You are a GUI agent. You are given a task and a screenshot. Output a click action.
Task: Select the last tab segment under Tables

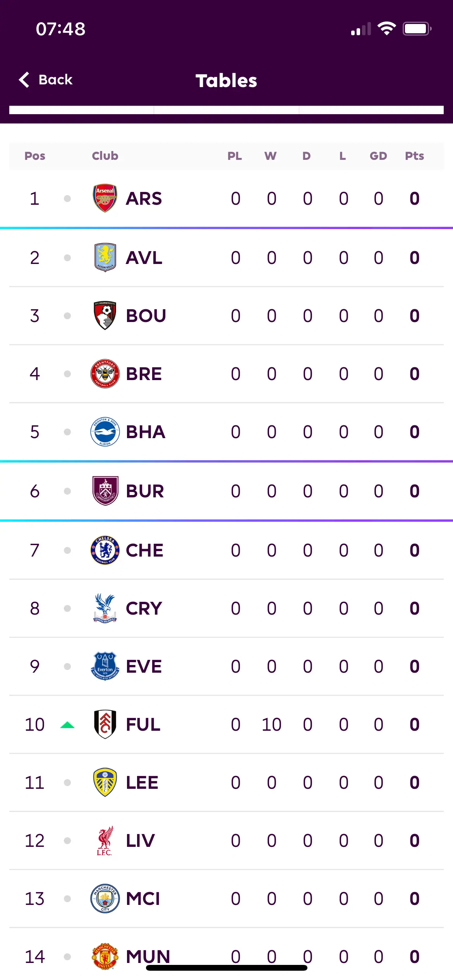[372, 110]
